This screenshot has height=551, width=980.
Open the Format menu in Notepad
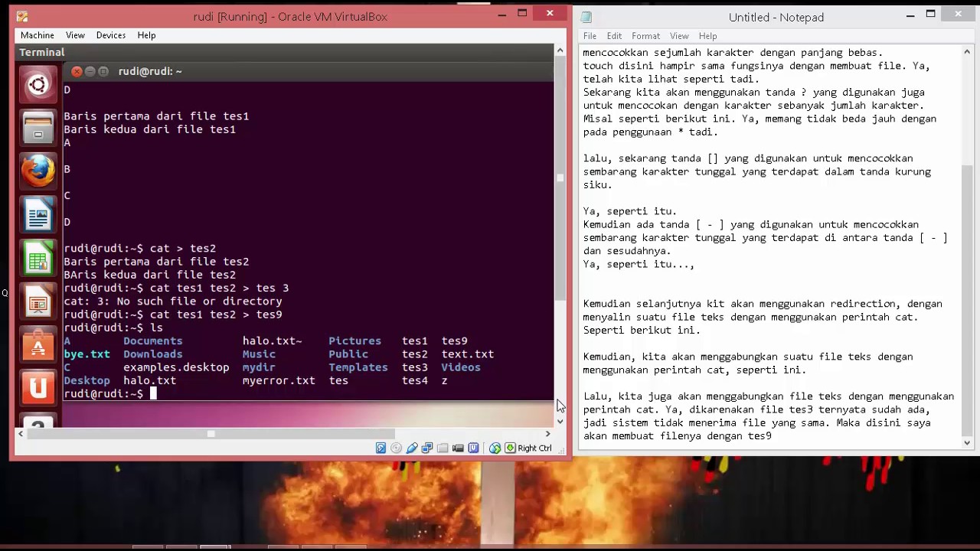pos(645,36)
